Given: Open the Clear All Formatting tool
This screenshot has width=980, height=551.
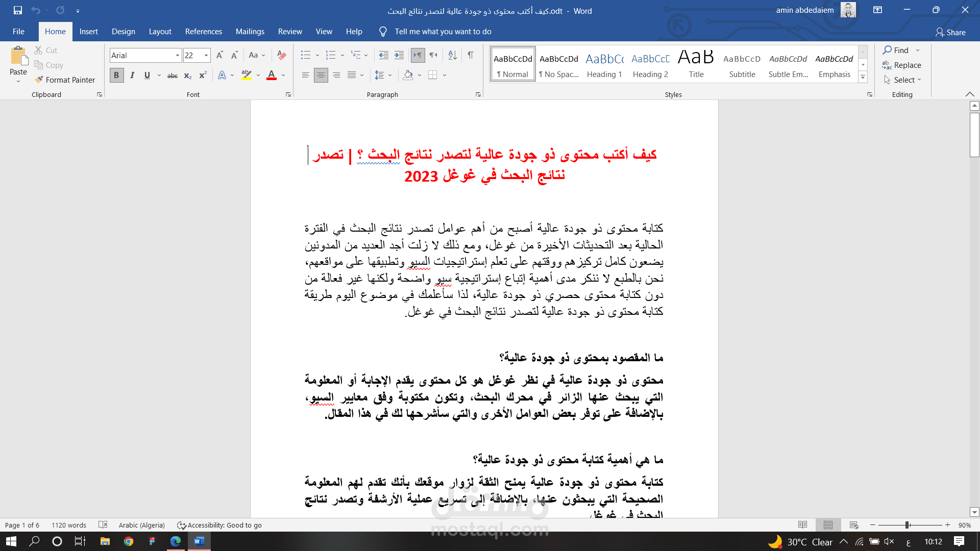Looking at the screenshot, I should [281, 55].
